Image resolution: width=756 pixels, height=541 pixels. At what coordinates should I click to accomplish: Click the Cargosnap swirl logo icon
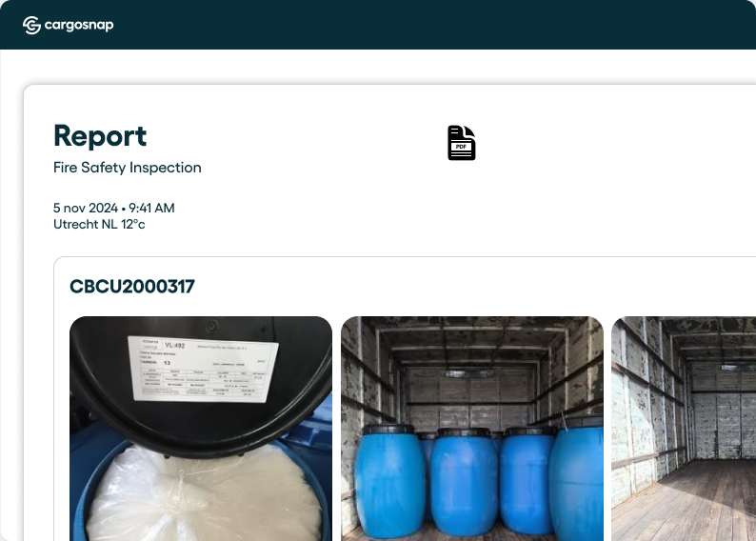[31, 25]
